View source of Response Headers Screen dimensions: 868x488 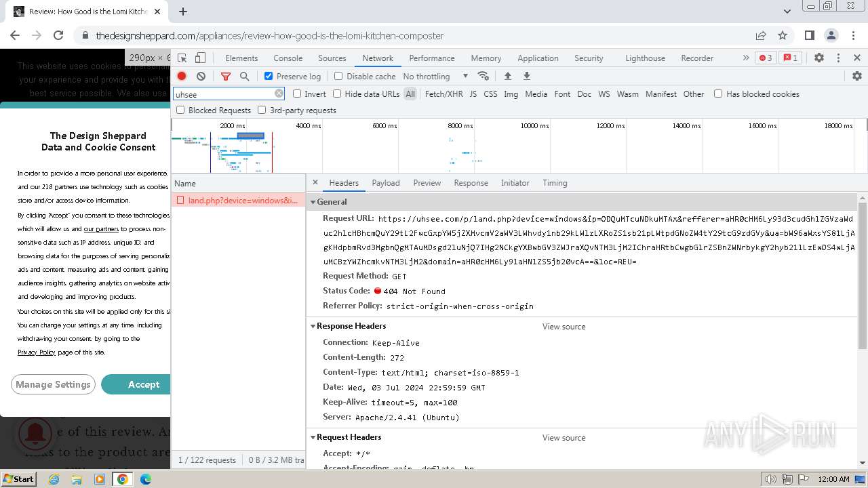point(564,327)
